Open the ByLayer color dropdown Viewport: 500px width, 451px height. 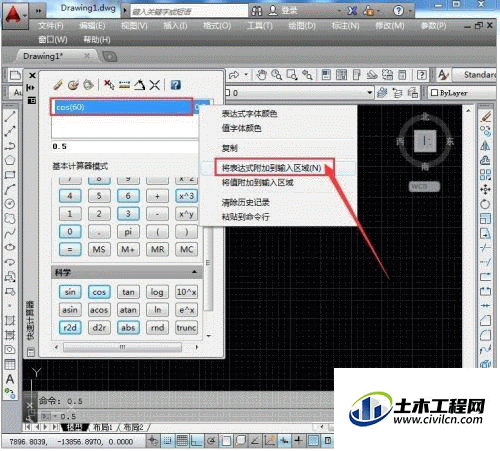click(463, 93)
